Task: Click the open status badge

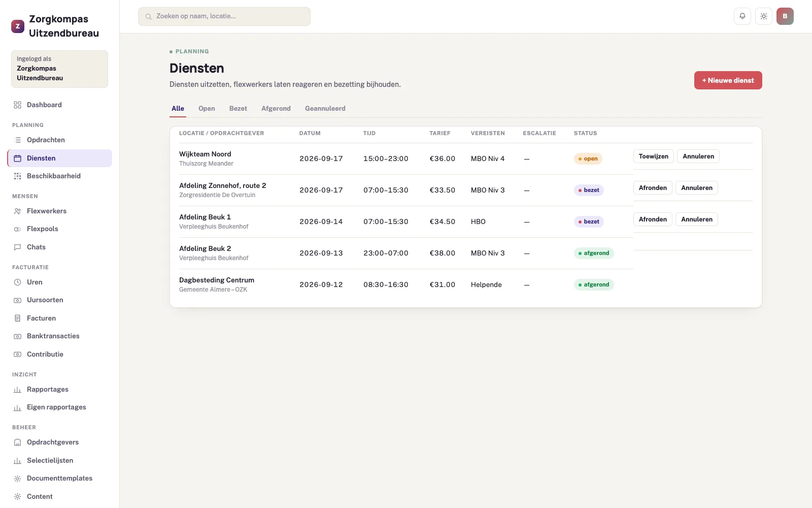Action: [x=588, y=158]
